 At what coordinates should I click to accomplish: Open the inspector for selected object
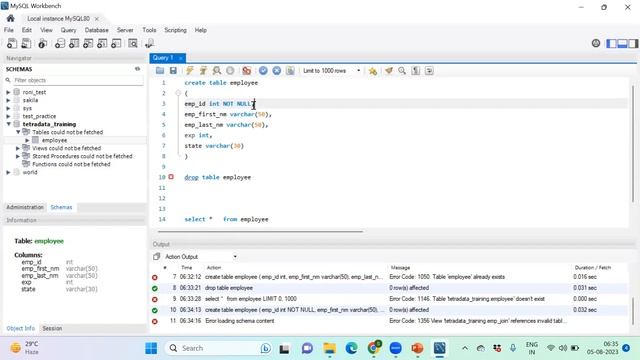click(x=42, y=43)
